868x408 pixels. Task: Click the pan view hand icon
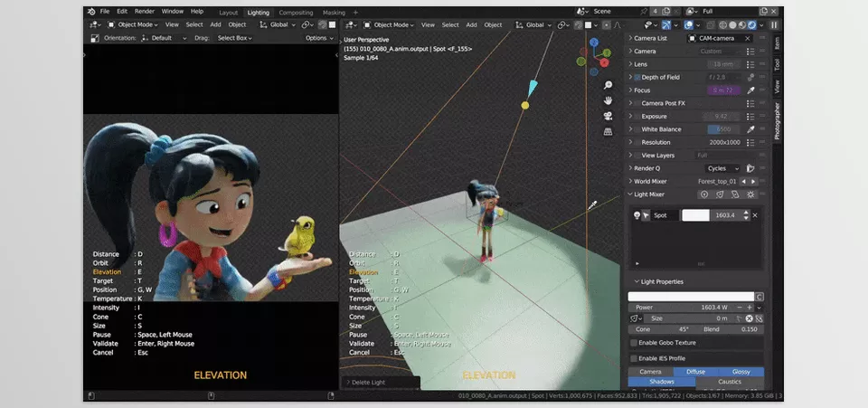(608, 100)
